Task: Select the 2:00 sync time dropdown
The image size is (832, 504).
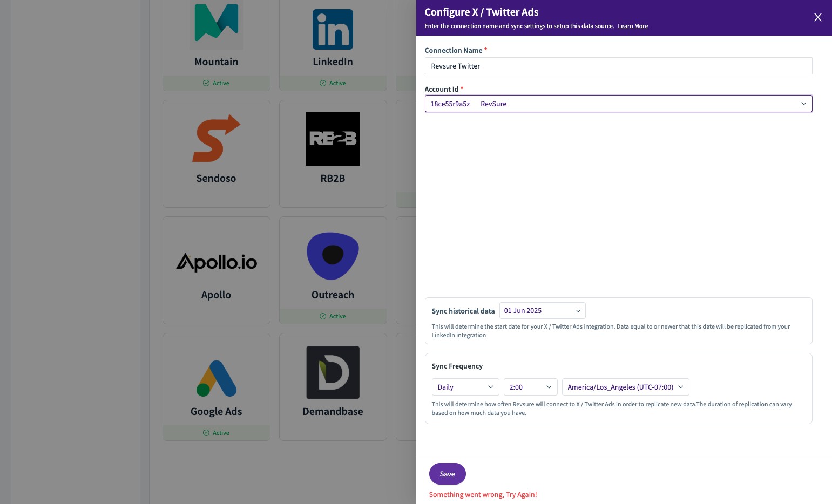Action: pos(530,387)
